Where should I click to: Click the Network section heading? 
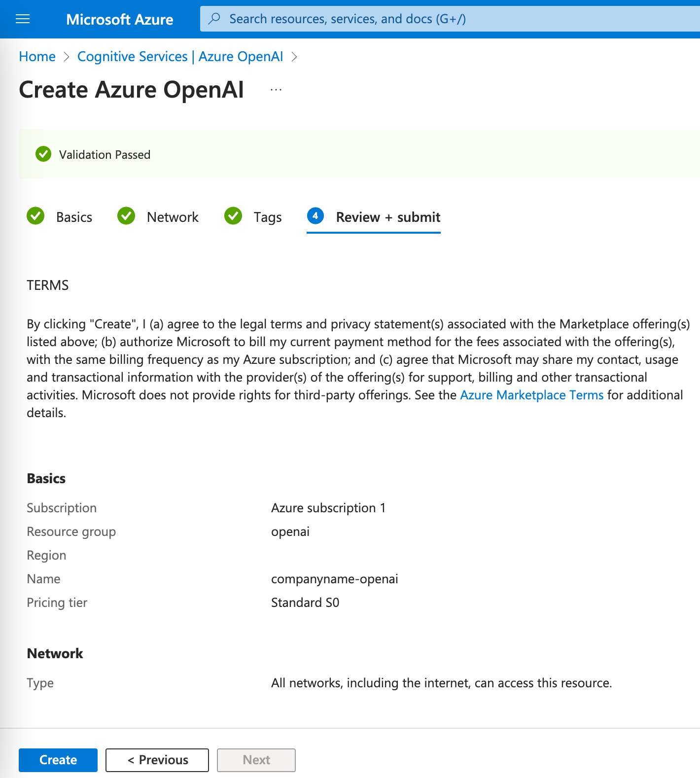55,653
